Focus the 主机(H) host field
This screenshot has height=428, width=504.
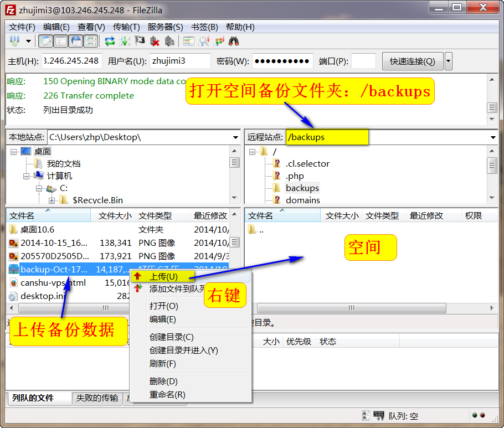[72, 61]
